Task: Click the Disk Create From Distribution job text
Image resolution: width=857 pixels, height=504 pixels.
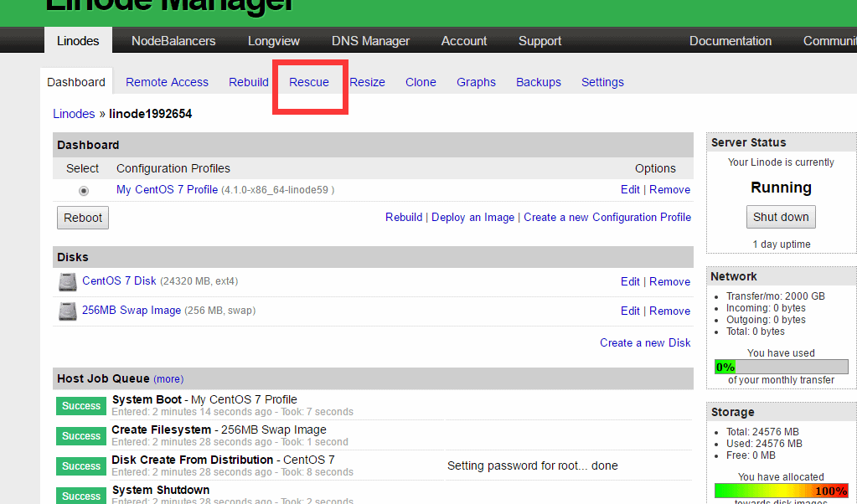Action: point(223,460)
